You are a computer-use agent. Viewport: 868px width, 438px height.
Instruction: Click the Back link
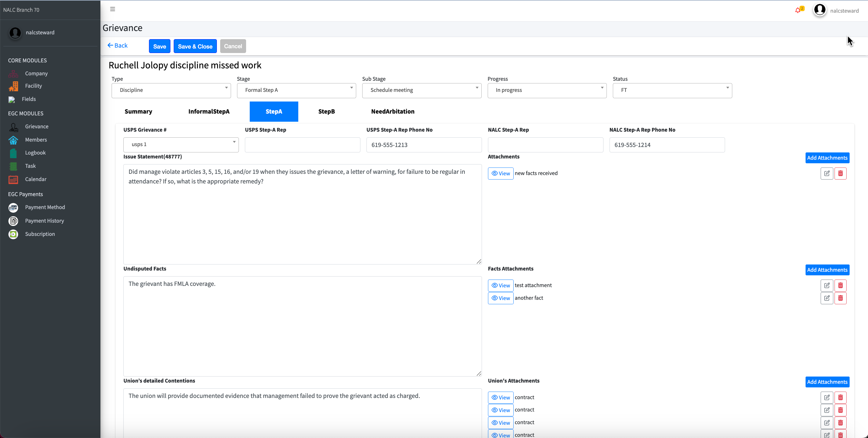(x=118, y=45)
